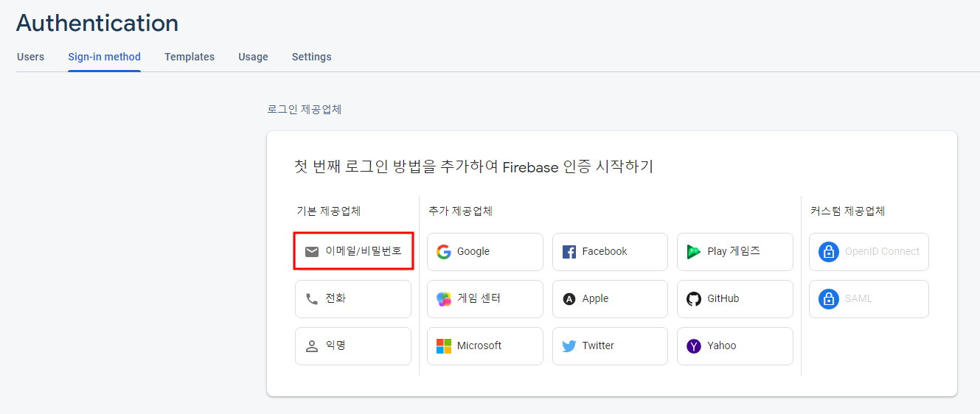Click the 로그인 제공업체 heading
The height and width of the screenshot is (414, 980).
(305, 110)
